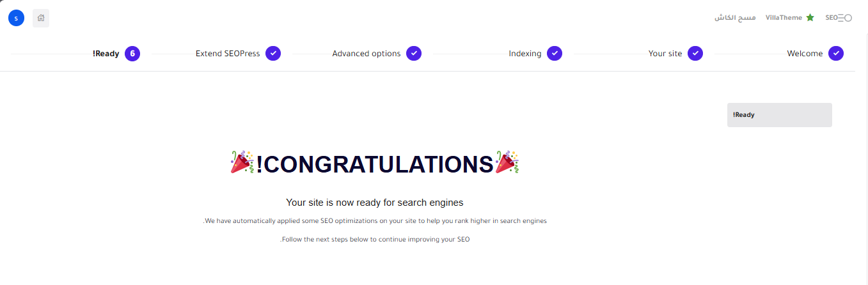Screen dimensions: 868x285
Task: Switch to the Indexing step
Action: (x=525, y=54)
